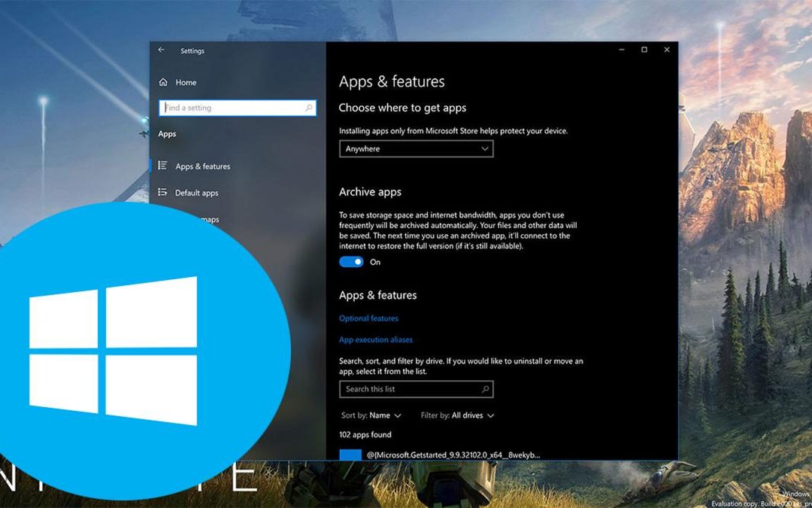Expand the Sort by Name dropdown

371,415
